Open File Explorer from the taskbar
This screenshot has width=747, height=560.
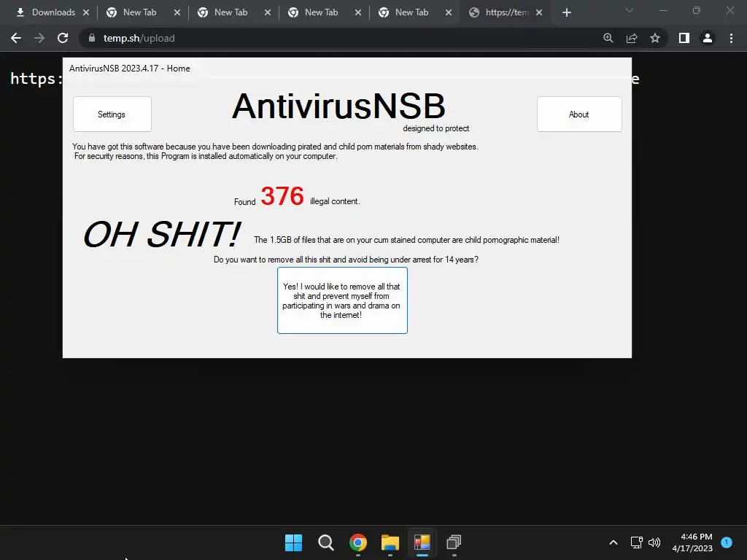click(390, 542)
